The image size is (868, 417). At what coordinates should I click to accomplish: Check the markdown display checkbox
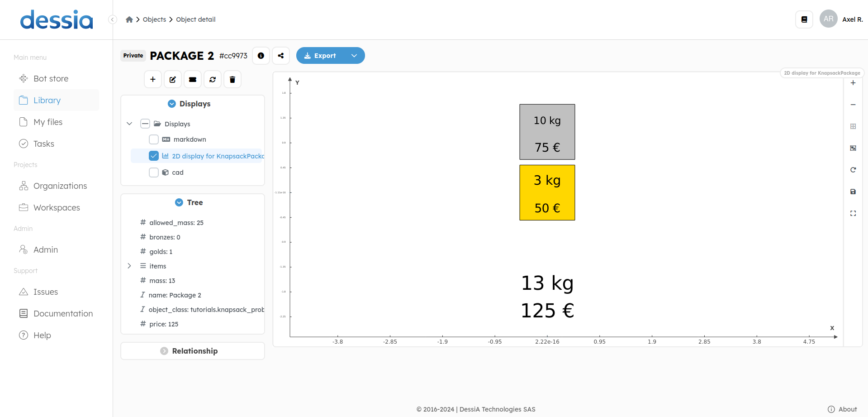154,139
